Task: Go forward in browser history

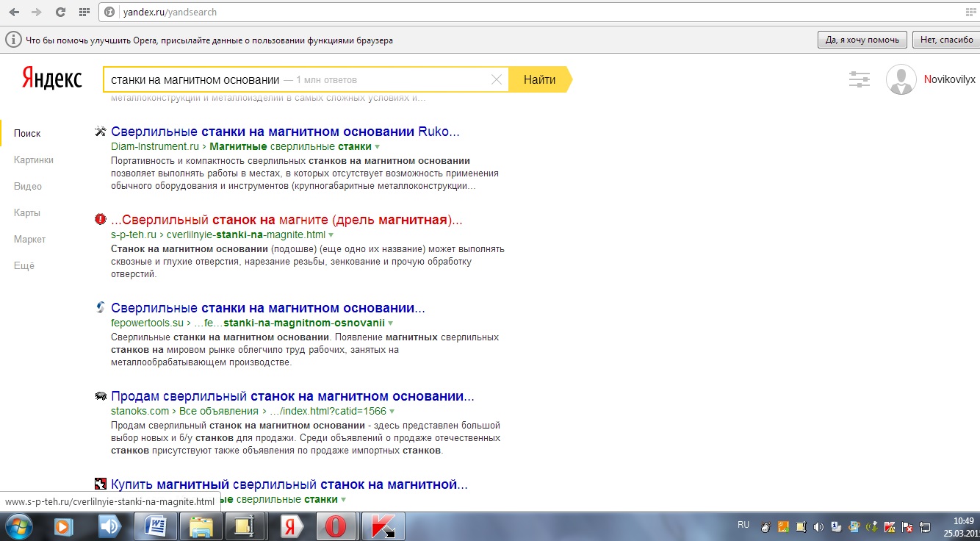Action: tap(37, 12)
